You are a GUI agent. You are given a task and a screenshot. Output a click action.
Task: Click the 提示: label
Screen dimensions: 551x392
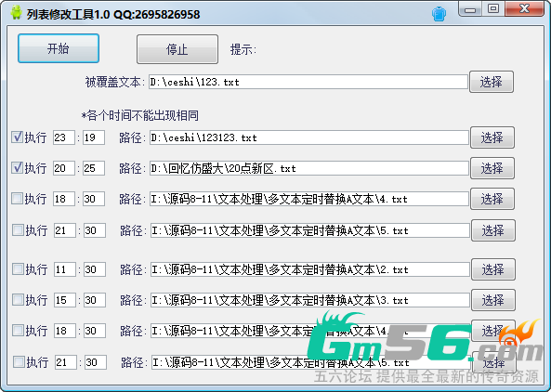pos(243,49)
